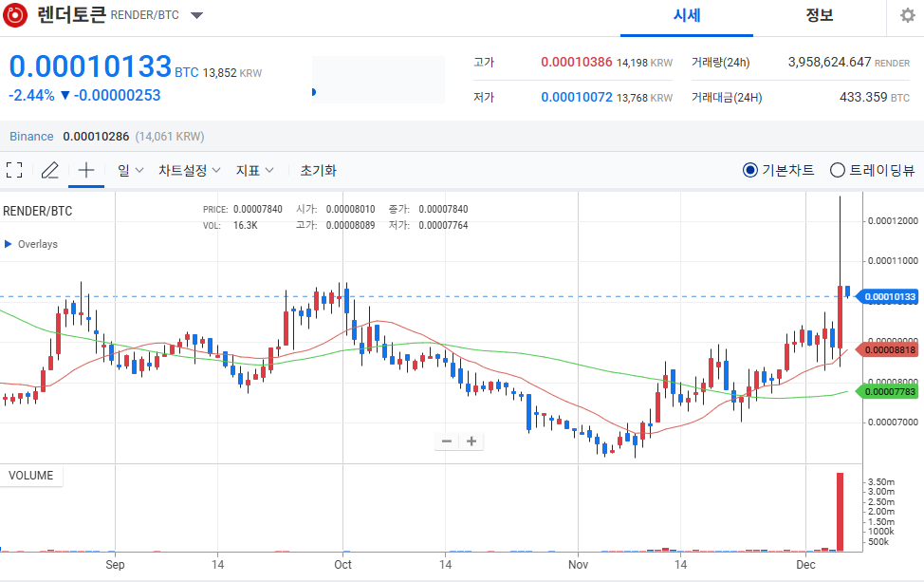The width and height of the screenshot is (924, 582).
Task: Open the 차트설정 chart settings dropdown
Action: (x=189, y=170)
